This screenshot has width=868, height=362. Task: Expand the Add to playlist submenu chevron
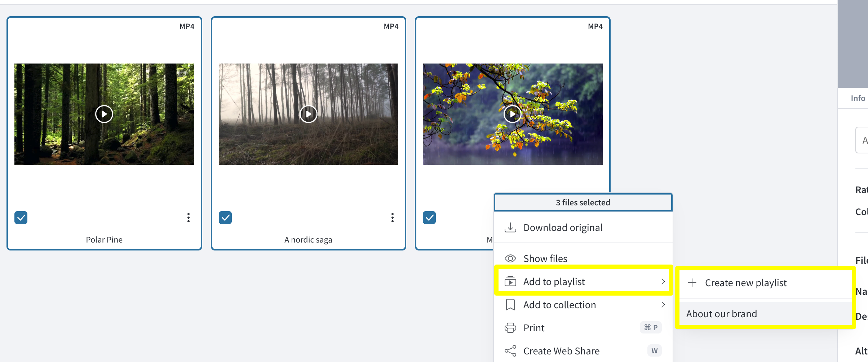coord(663,282)
